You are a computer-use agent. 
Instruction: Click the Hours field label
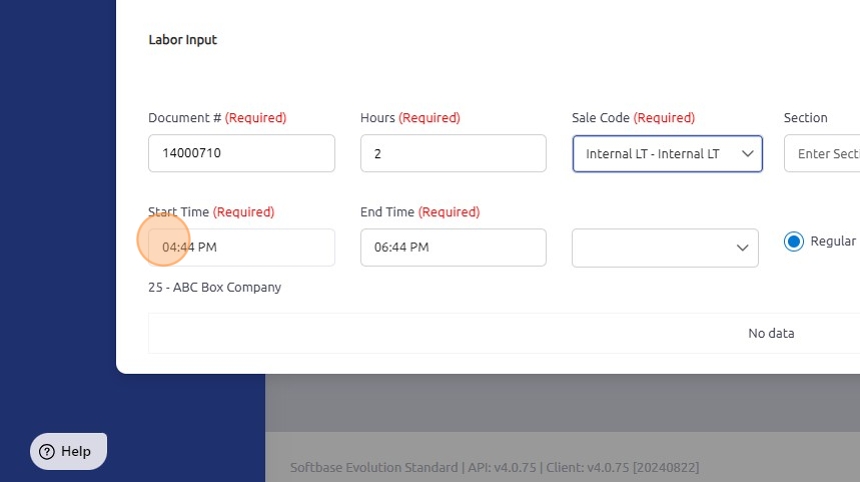(378, 118)
